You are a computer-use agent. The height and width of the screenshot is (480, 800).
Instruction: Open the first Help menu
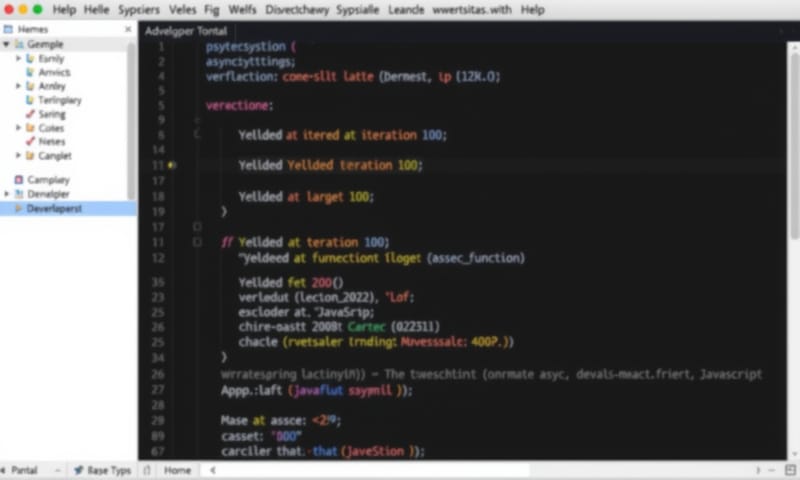64,10
